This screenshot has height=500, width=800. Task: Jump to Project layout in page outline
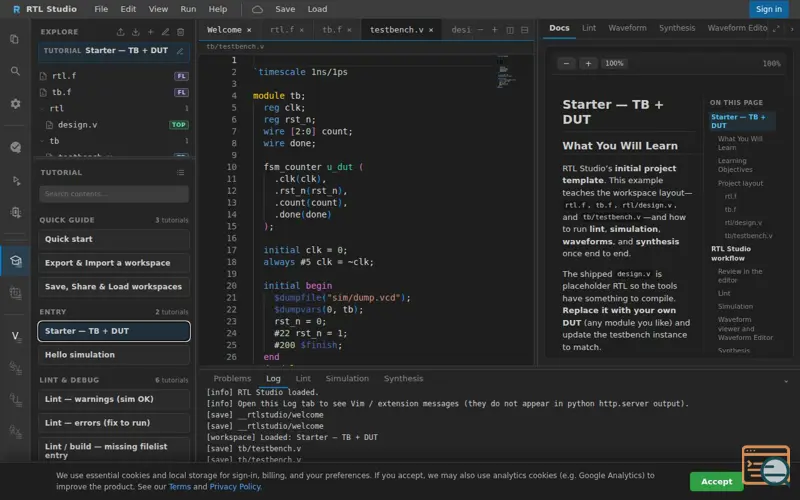740,183
